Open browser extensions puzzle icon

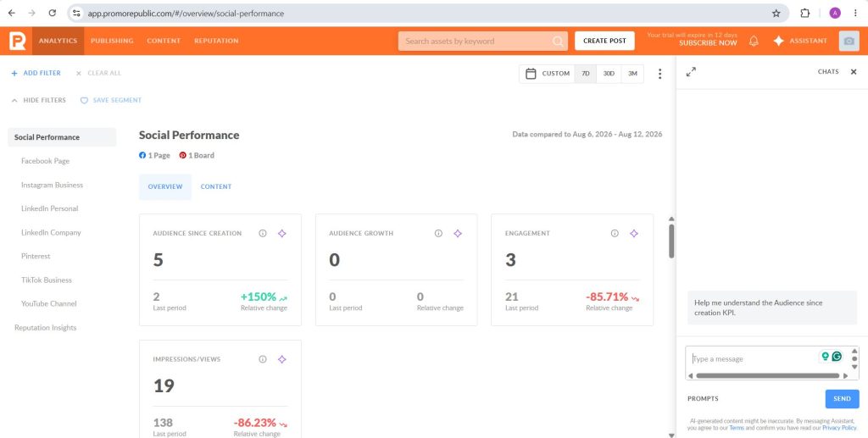pyautogui.click(x=805, y=14)
